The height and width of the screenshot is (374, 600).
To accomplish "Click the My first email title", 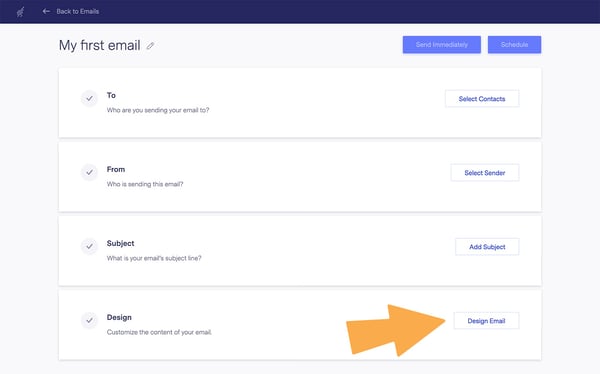I will tap(99, 46).
